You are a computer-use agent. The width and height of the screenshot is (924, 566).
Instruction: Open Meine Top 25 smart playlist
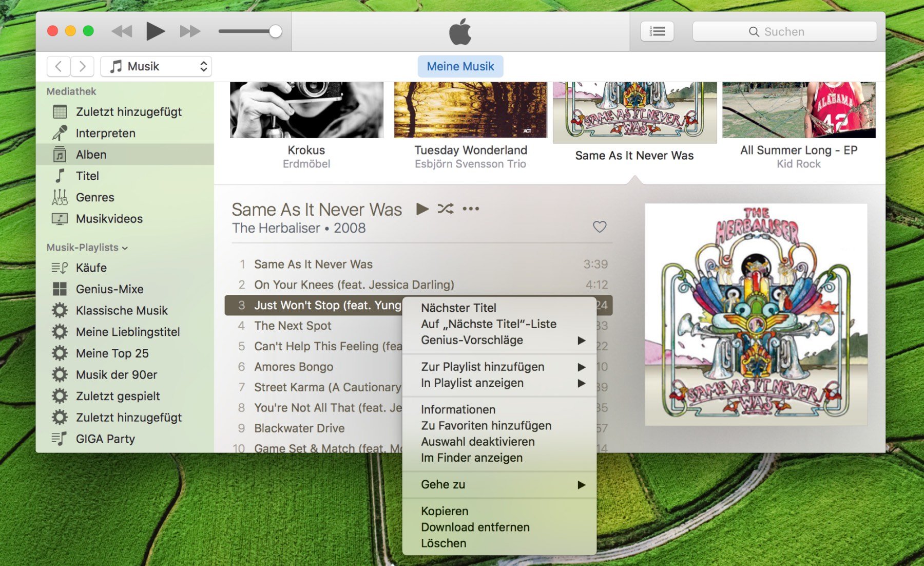[x=125, y=353]
